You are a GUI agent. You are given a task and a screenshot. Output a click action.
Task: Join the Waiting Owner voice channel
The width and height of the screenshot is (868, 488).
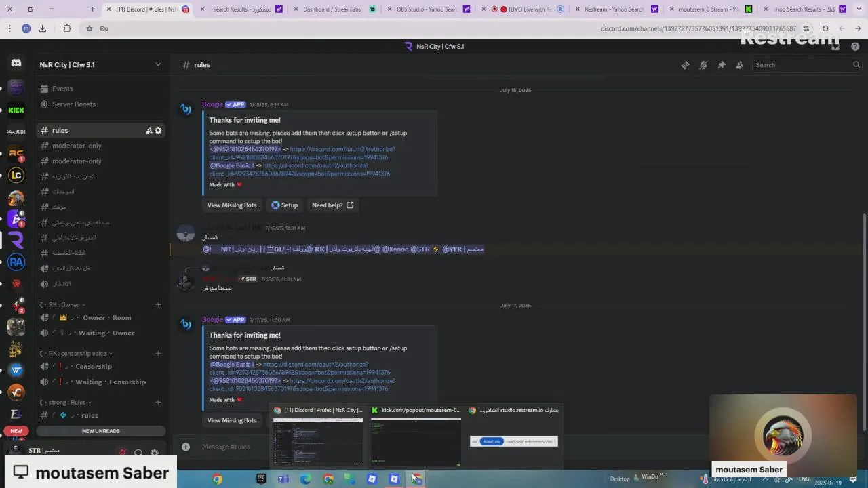tap(100, 333)
